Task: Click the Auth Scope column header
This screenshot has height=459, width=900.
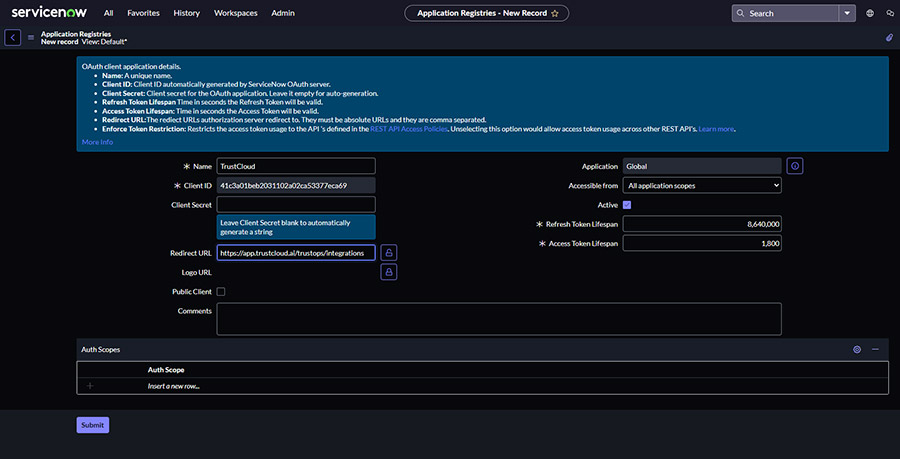Action: click(166, 370)
